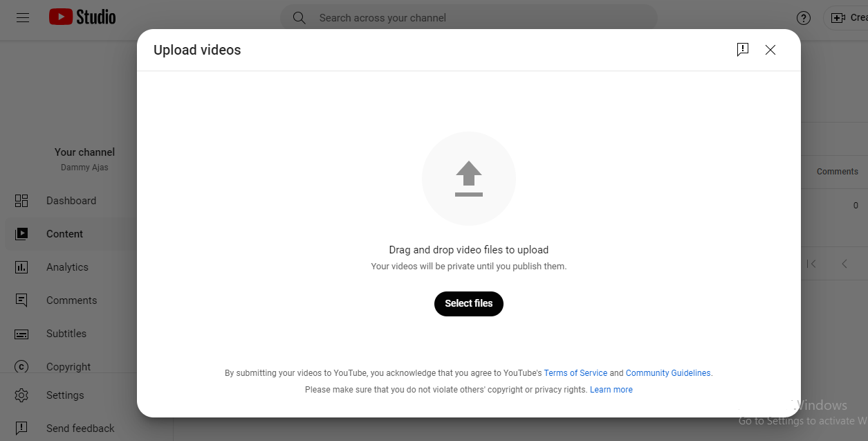This screenshot has height=441, width=868.
Task: Click the Dashboard icon in sidebar
Action: [21, 201]
